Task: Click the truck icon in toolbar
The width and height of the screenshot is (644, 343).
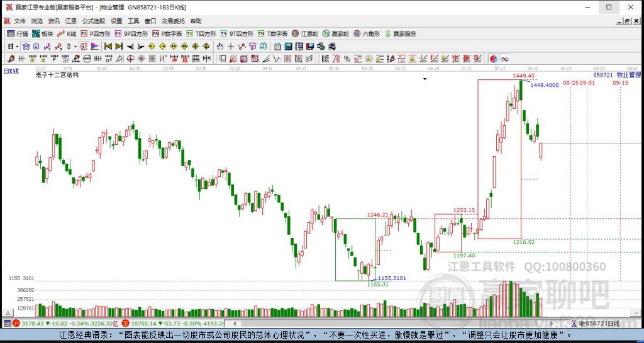Action: [332, 47]
